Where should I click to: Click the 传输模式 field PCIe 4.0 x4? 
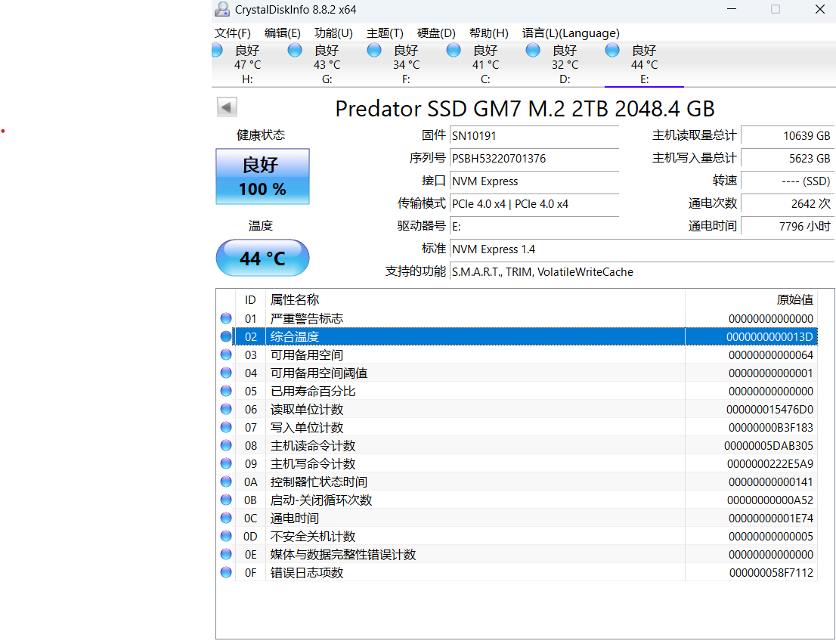point(534,203)
